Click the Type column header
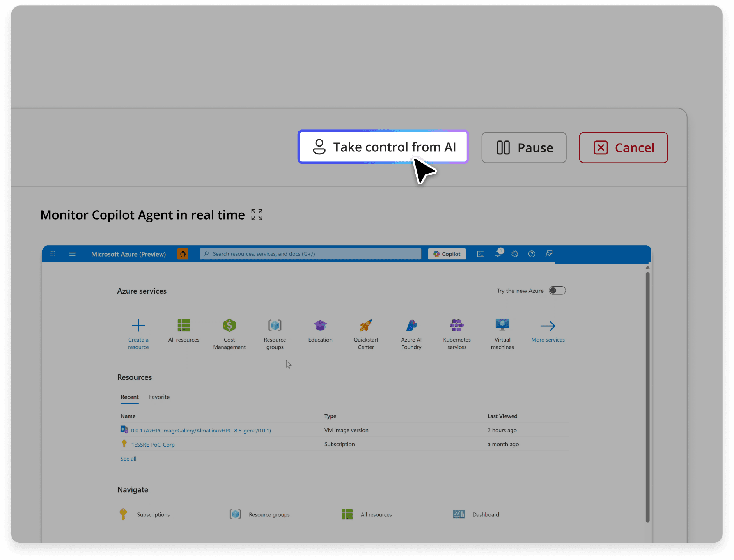Viewport: 734px width, 560px height. tap(330, 416)
